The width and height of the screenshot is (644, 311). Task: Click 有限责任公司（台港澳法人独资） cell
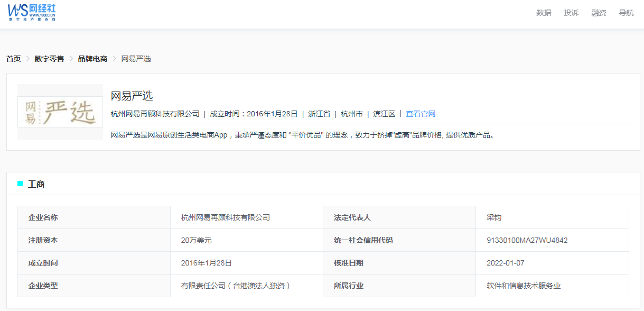[x=247, y=286]
